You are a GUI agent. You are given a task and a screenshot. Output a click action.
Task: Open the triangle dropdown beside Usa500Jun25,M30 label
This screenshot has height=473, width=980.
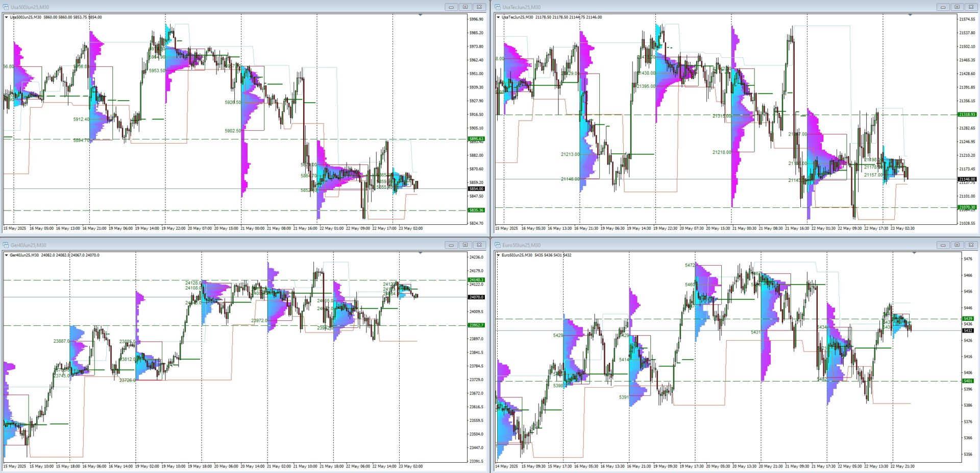point(6,17)
